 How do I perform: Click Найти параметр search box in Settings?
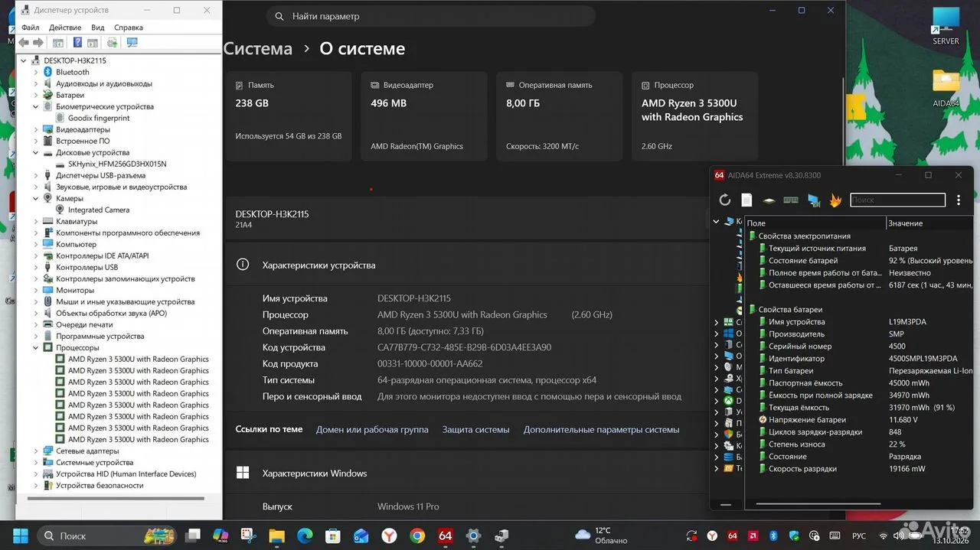(431, 16)
